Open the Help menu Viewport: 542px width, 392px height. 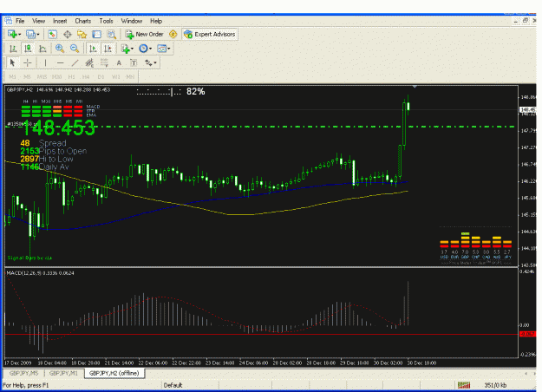(x=156, y=21)
